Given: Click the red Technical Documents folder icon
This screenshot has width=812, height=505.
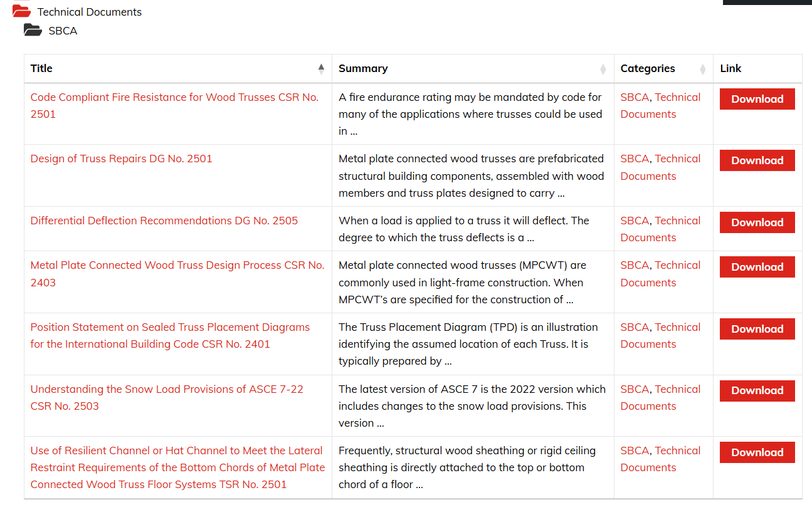Looking at the screenshot, I should click(21, 11).
